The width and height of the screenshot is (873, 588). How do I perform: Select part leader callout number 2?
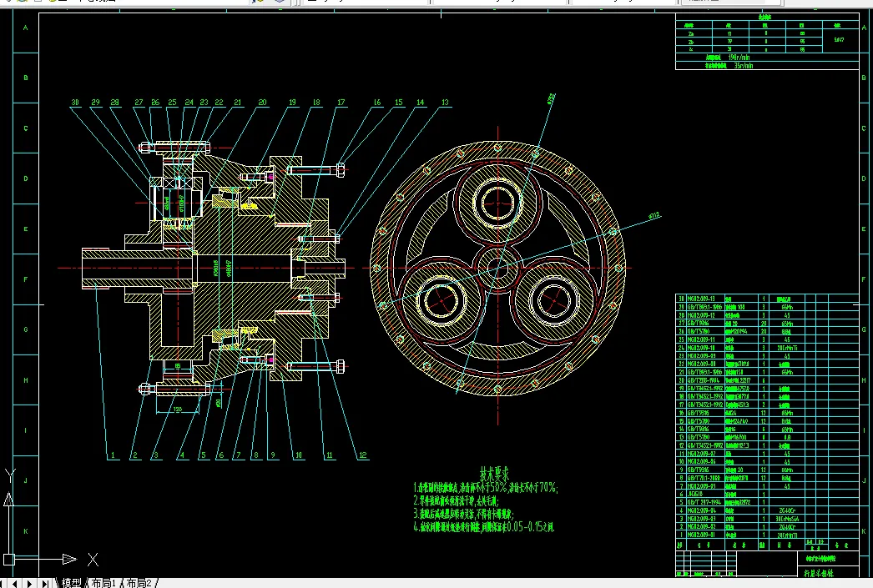(134, 455)
